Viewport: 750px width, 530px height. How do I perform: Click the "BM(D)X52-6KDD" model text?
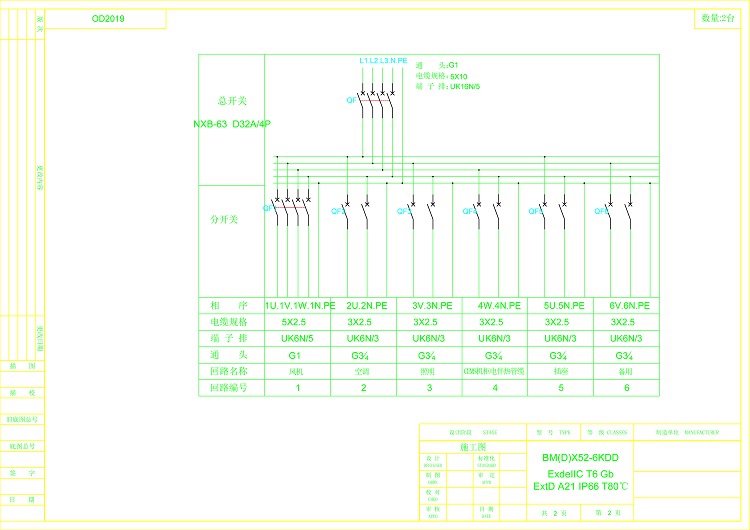[x=580, y=458]
